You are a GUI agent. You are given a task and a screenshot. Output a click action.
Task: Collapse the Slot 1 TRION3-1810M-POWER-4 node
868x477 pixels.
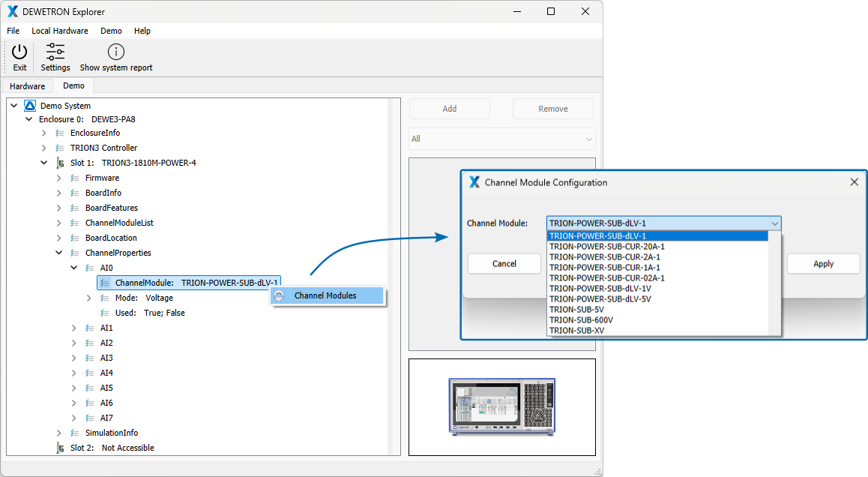(43, 163)
